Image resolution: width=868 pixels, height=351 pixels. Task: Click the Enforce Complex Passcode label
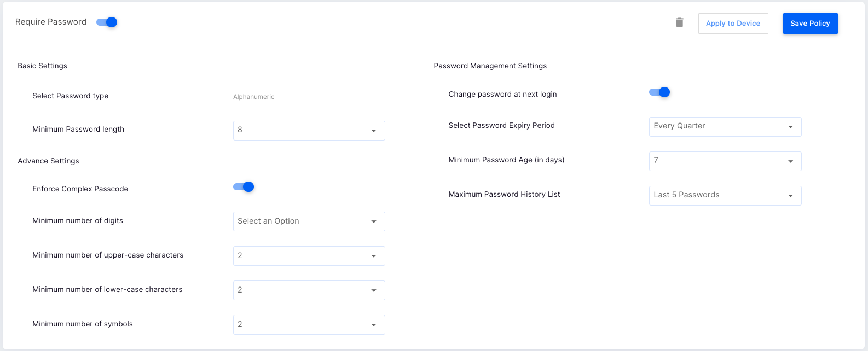tap(80, 189)
